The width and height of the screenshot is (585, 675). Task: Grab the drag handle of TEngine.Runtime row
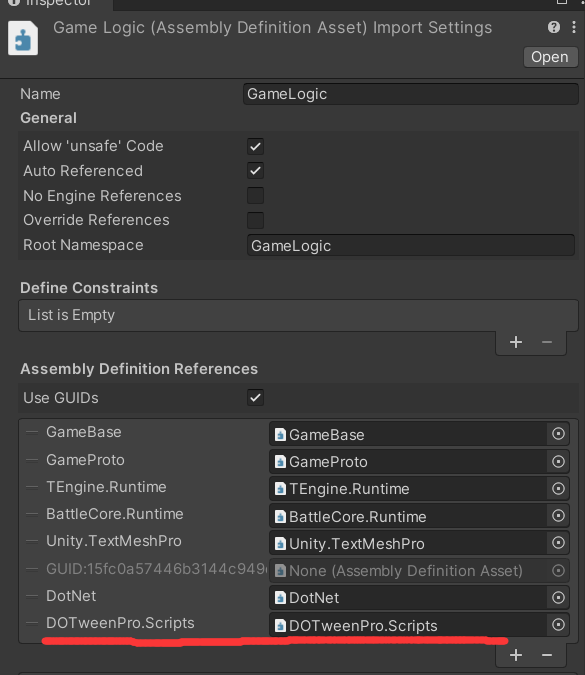click(x=32, y=487)
